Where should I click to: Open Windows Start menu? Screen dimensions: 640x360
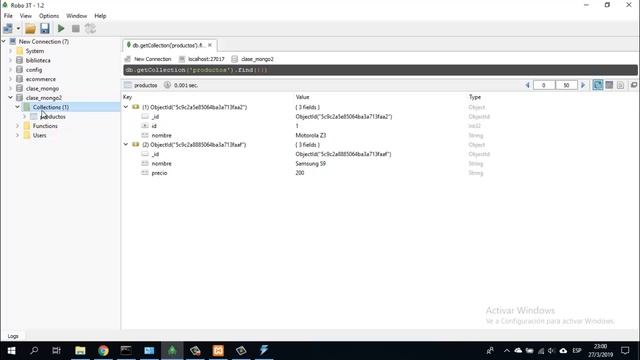11,351
